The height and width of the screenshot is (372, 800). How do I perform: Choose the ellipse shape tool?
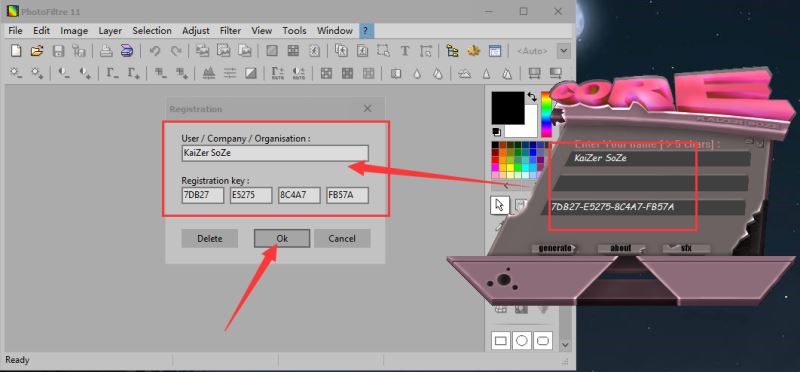[521, 340]
